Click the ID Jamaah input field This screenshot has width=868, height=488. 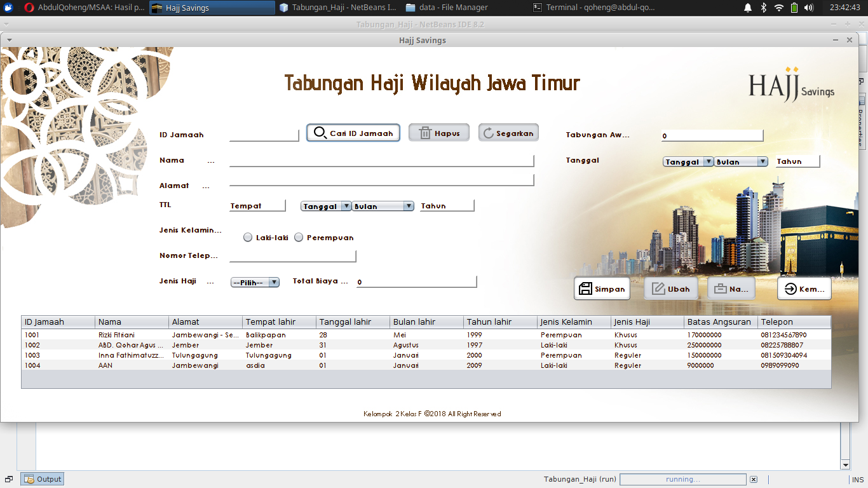(x=264, y=135)
